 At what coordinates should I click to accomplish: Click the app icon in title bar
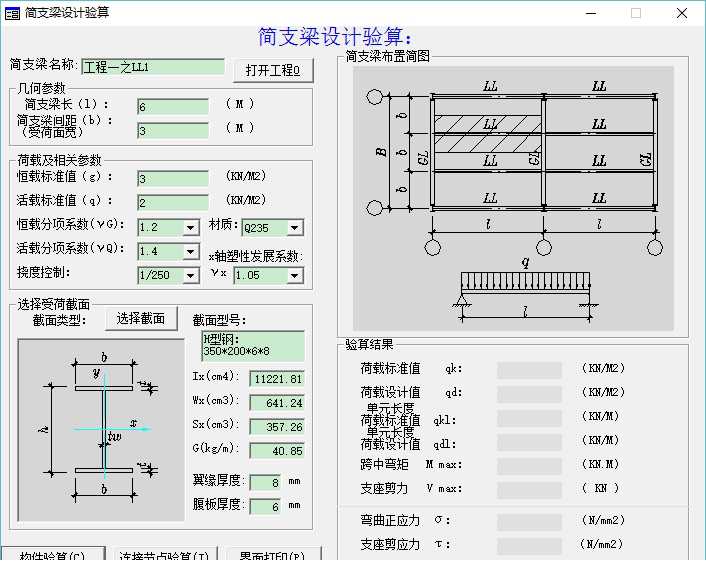pos(12,13)
